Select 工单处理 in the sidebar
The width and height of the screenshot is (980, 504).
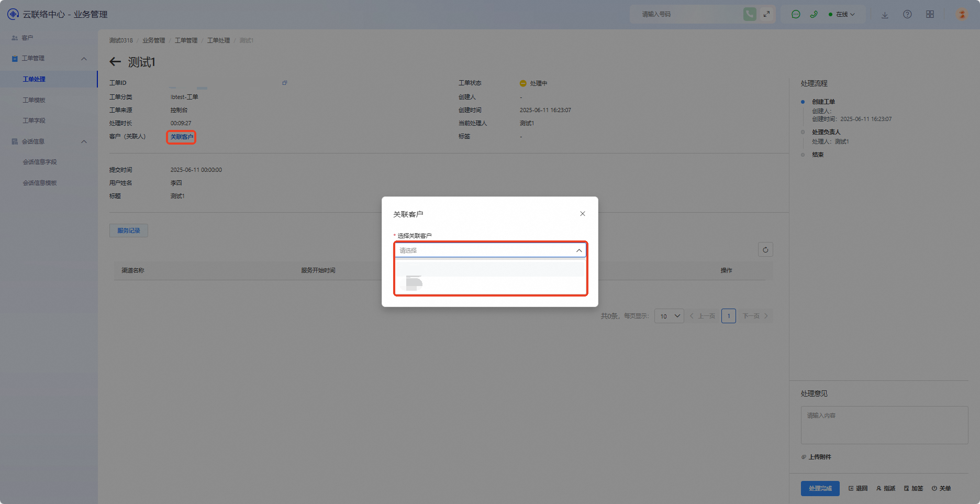pyautogui.click(x=34, y=79)
